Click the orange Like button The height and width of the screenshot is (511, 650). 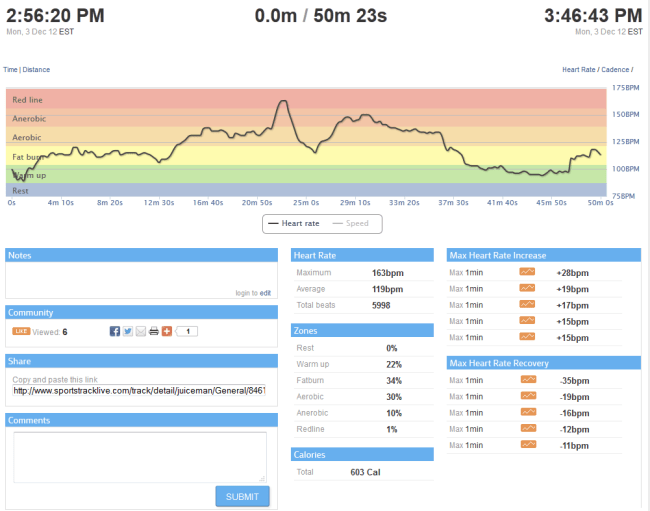(20, 331)
